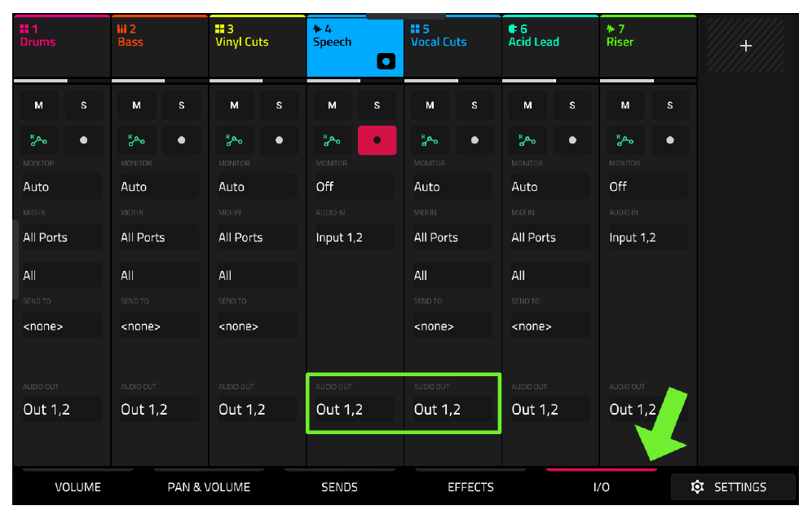
Task: Click level meter under Riser header
Action: click(x=648, y=81)
